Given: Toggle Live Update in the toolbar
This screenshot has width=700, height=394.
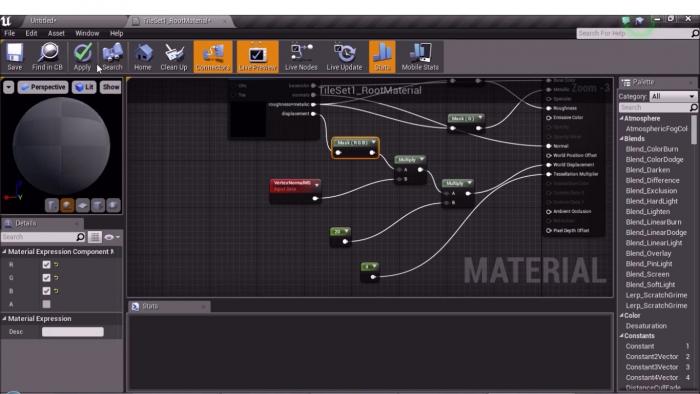Looking at the screenshot, I should [x=344, y=57].
